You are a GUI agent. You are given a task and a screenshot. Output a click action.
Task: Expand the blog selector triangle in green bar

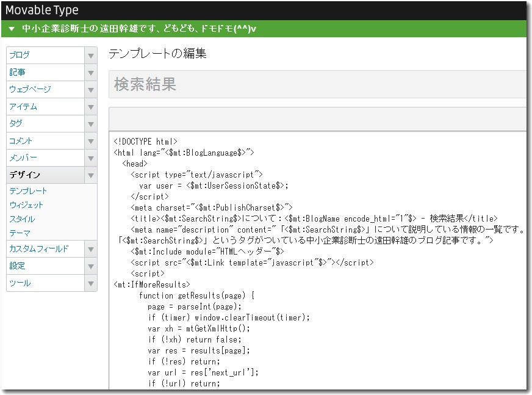click(12, 29)
